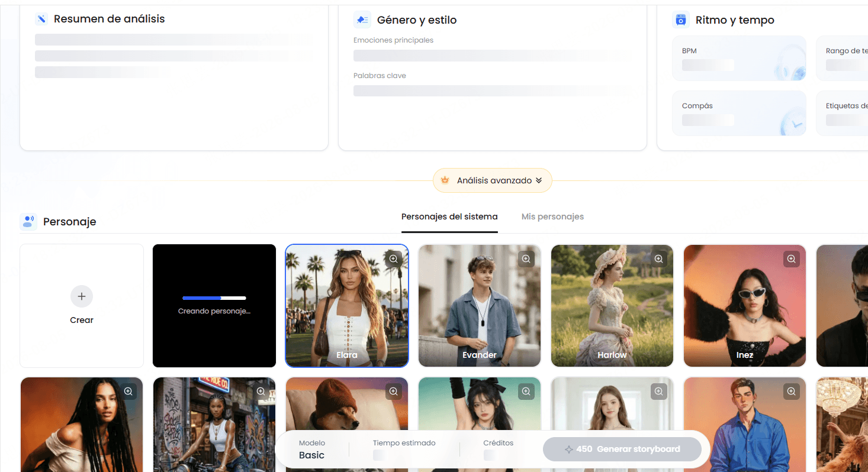Select the Elara character card
The height and width of the screenshot is (472, 868).
click(347, 306)
